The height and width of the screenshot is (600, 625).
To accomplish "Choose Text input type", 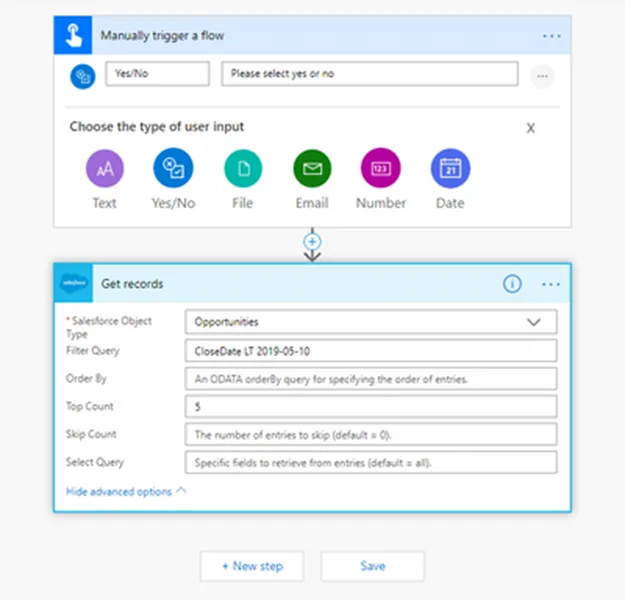I will click(x=105, y=168).
